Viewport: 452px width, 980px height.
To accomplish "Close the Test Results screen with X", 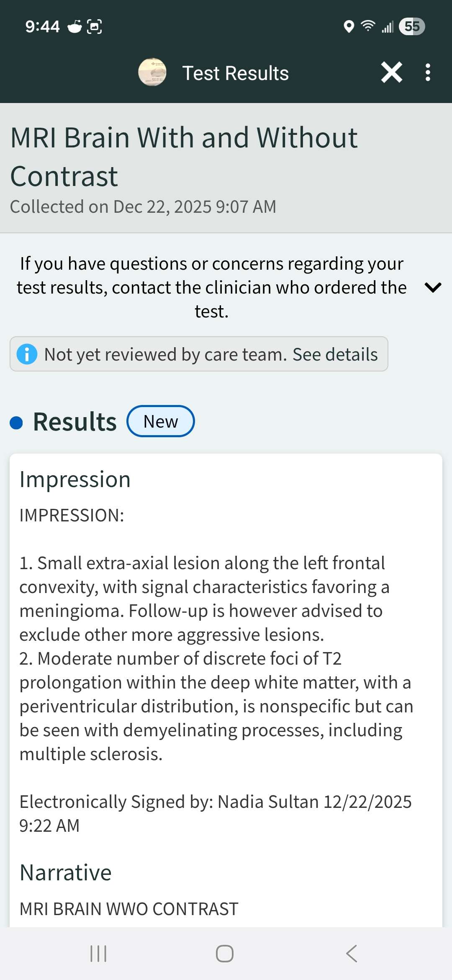I will pyautogui.click(x=392, y=72).
